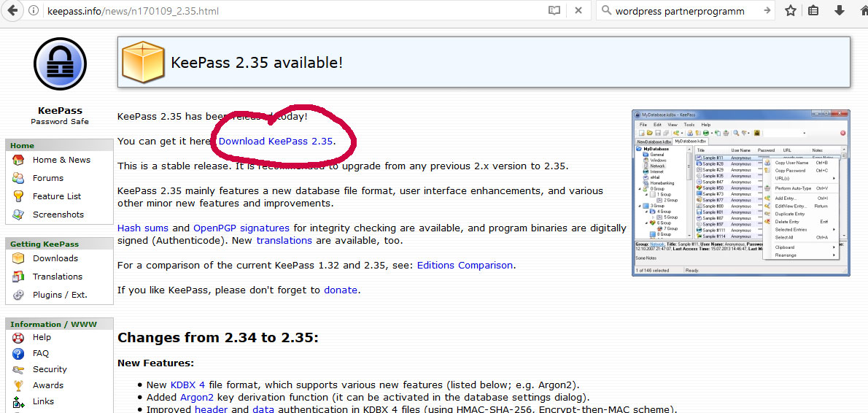Click the Forums people icon
The image size is (868, 413).
(18, 178)
